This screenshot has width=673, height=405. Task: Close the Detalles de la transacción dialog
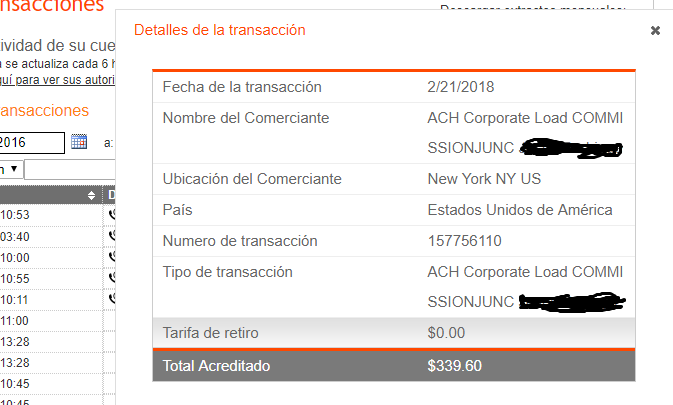[x=655, y=30]
